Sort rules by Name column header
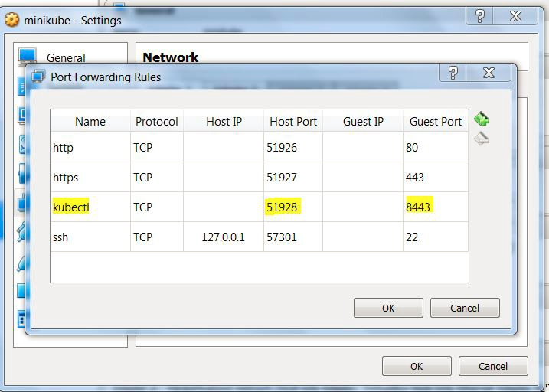Screen dimensions: 549x392 [x=90, y=122]
